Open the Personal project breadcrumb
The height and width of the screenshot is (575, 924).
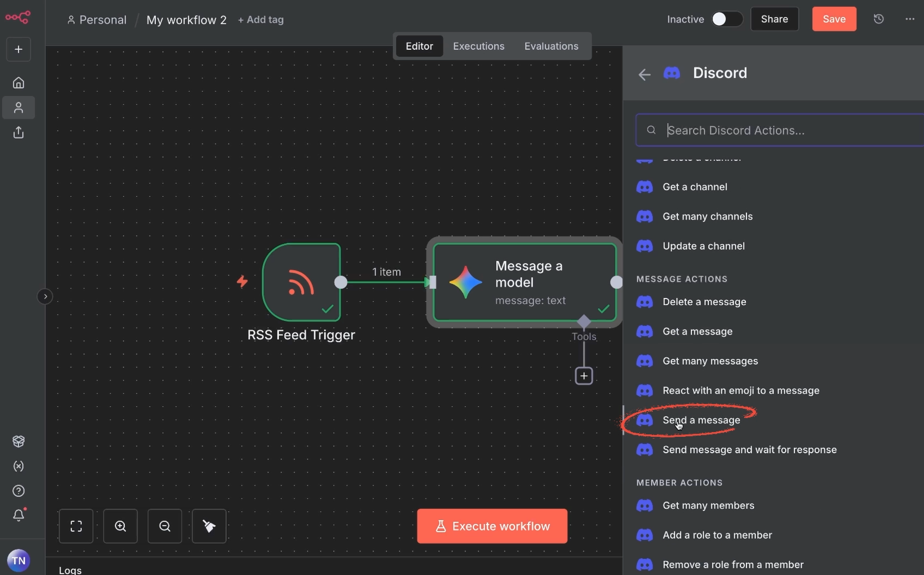coord(97,20)
